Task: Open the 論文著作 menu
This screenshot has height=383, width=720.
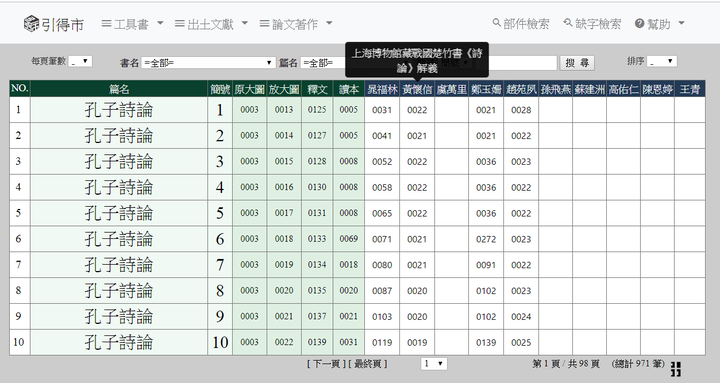Action: click(296, 23)
